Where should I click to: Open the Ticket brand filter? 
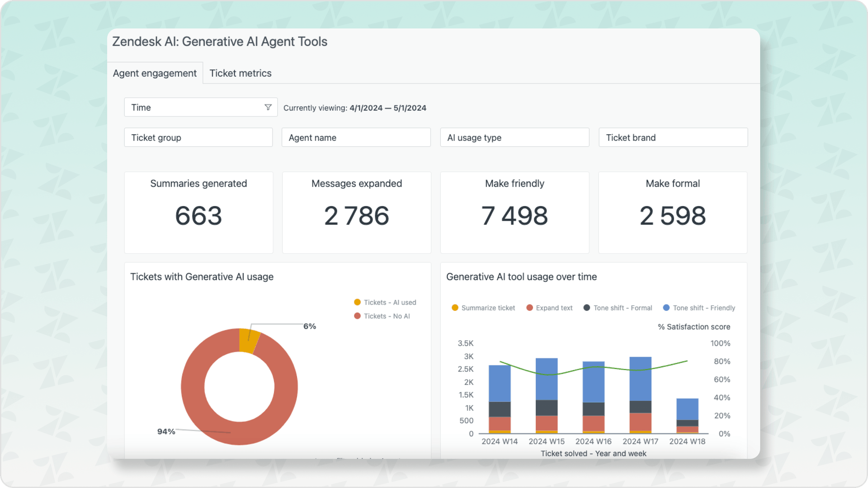click(673, 137)
